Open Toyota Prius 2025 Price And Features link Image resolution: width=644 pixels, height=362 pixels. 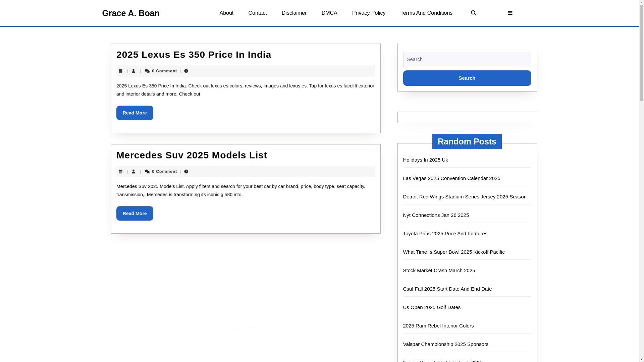pos(445,234)
